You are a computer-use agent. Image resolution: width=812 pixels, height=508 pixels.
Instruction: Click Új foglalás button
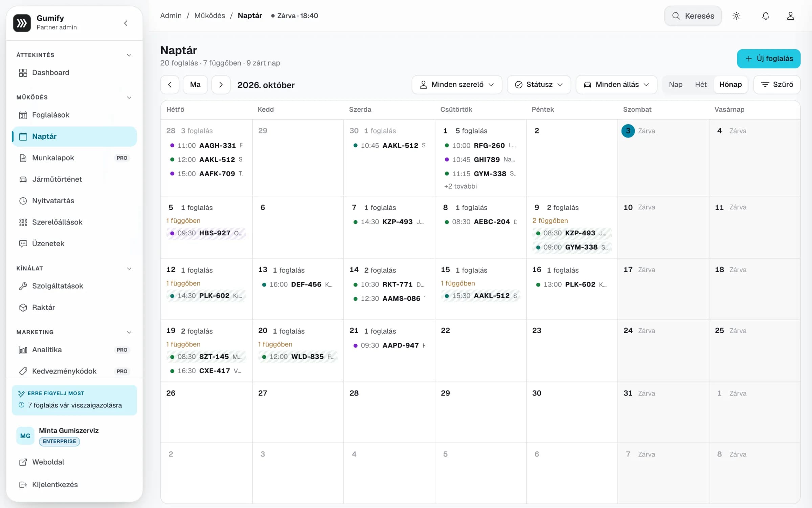(x=769, y=59)
